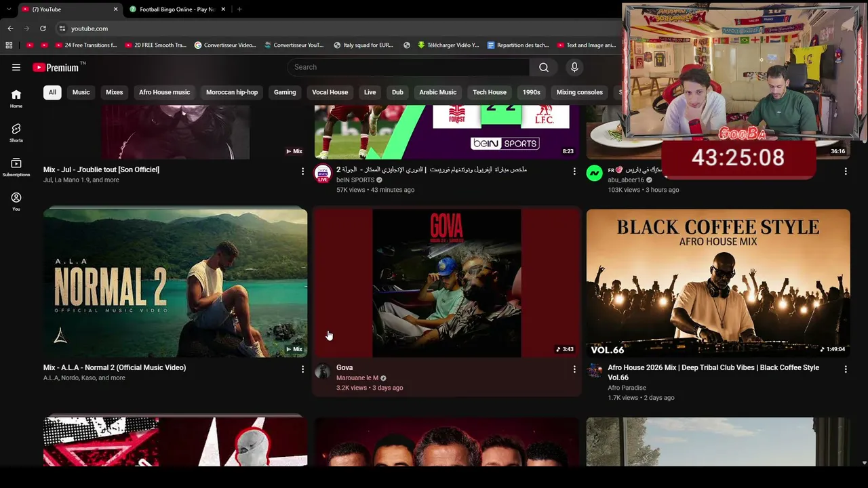Open the Italy squad for EURO bookmark
Viewport: 868px width, 488px height.
(363, 45)
